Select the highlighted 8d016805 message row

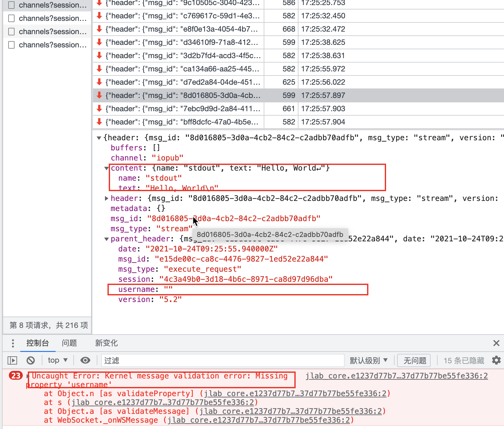pos(298,95)
